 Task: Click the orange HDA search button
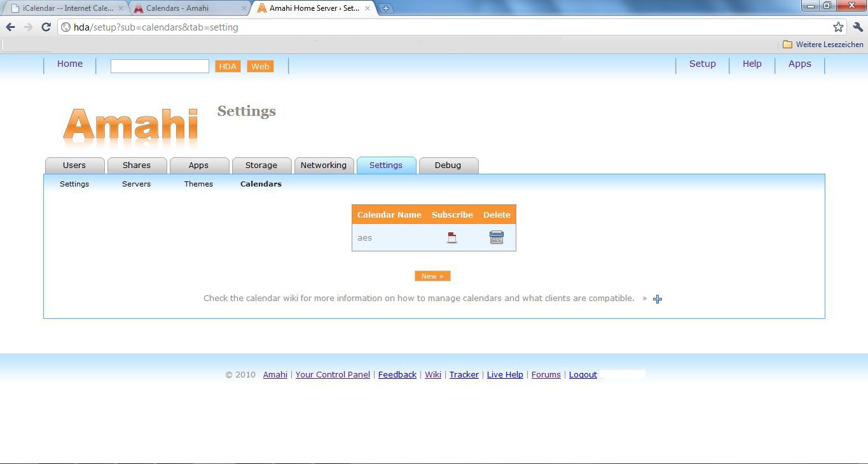228,66
